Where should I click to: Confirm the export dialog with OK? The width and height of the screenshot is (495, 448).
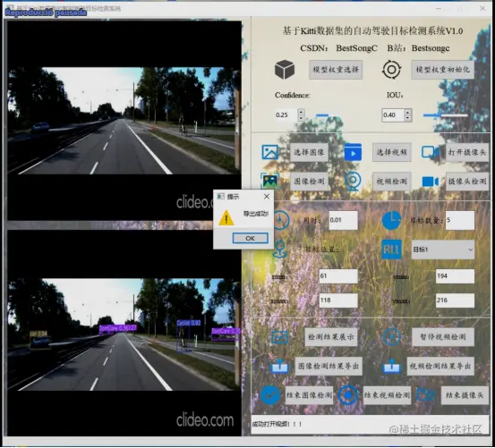pyautogui.click(x=251, y=238)
